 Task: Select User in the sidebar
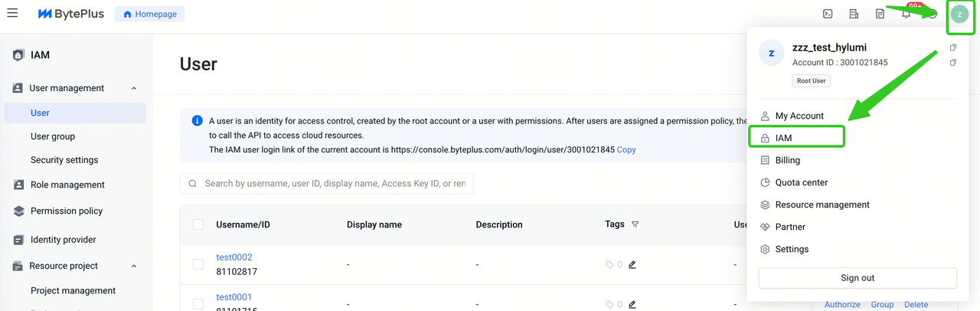click(75, 113)
